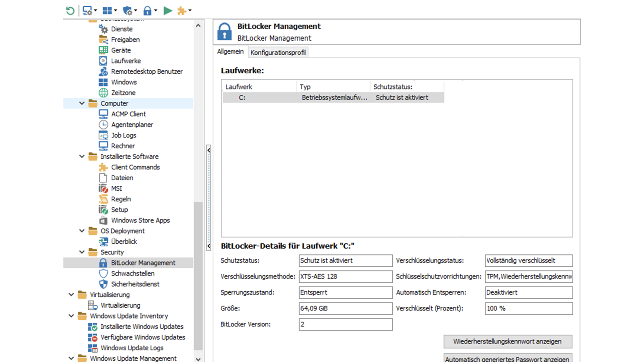
Task: Click upper splitter collapse arrow
Action: [x=209, y=150]
